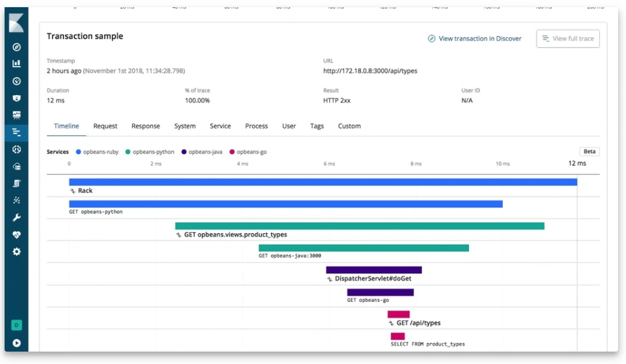
Task: Click the green D user avatar
Action: click(x=16, y=325)
